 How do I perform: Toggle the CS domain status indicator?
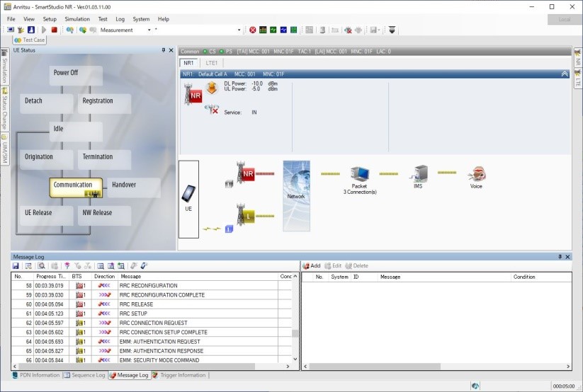(x=204, y=52)
